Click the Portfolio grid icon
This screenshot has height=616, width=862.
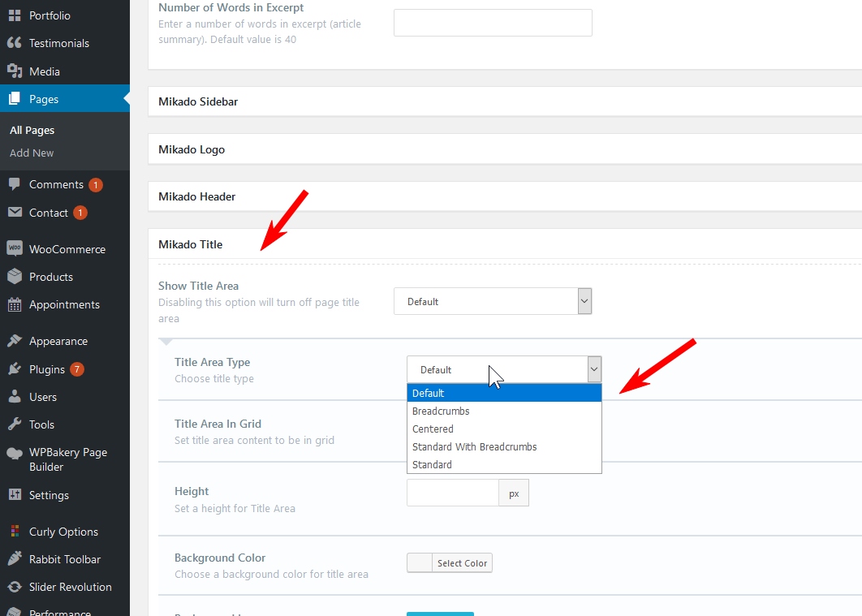pyautogui.click(x=15, y=15)
